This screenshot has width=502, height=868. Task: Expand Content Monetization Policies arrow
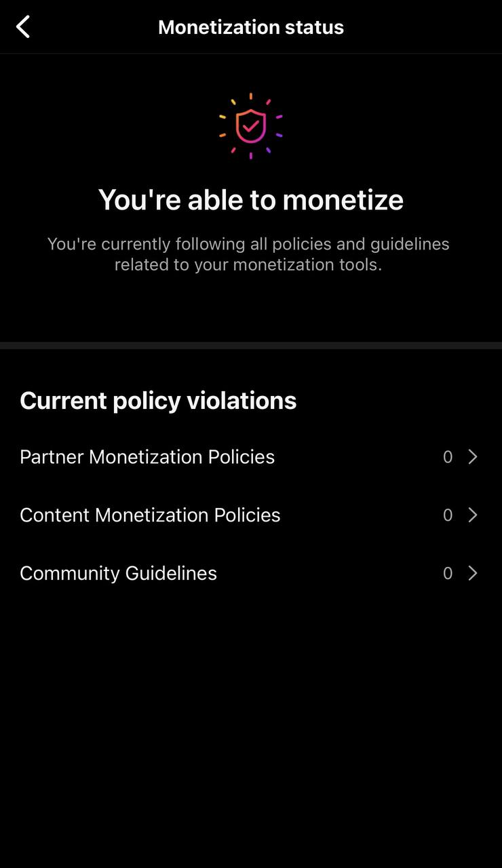point(473,515)
